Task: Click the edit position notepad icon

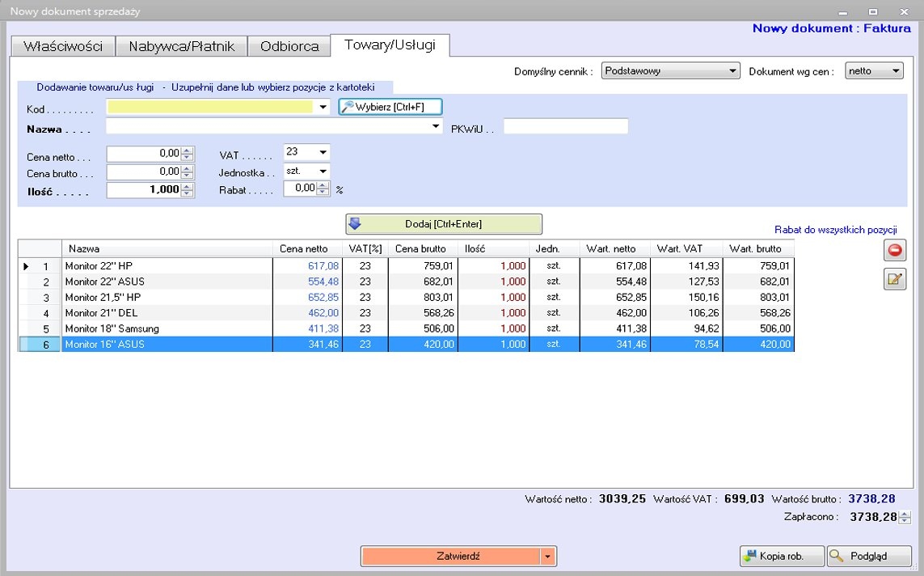Action: pos(895,280)
